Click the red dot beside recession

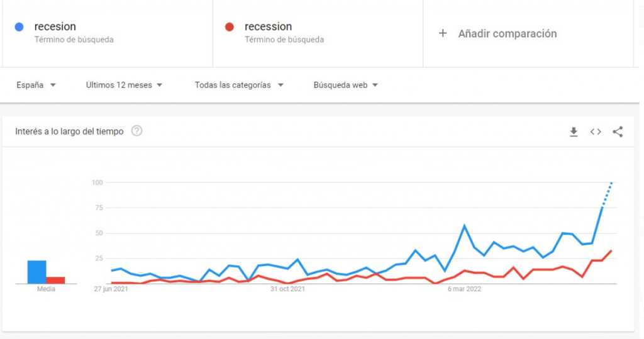(x=230, y=27)
